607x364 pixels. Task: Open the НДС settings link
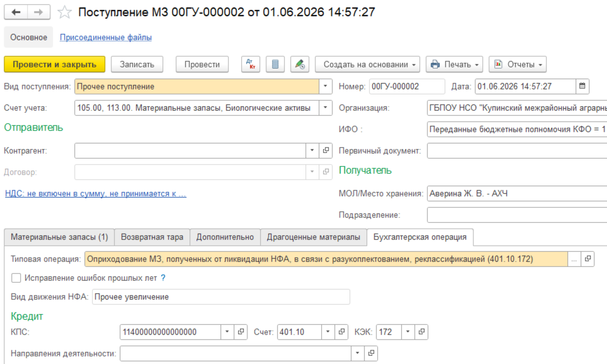[x=96, y=193]
